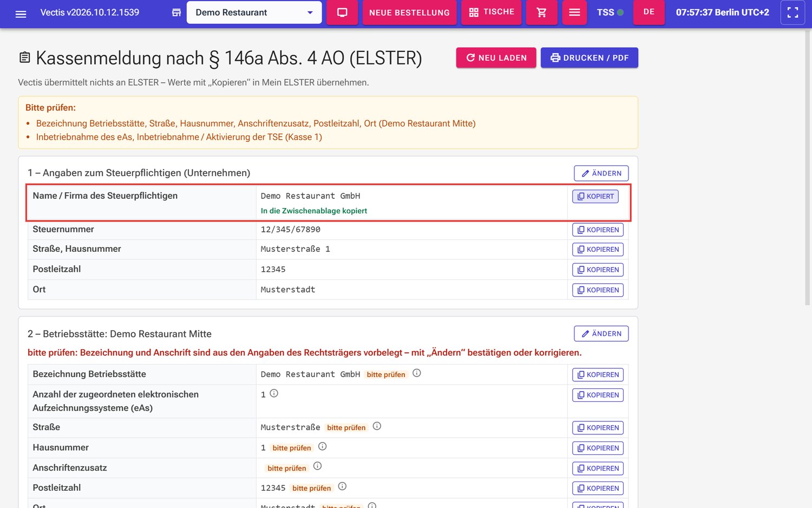Open the hamburger navigation menu
This screenshot has height=508, width=812.
tap(21, 14)
